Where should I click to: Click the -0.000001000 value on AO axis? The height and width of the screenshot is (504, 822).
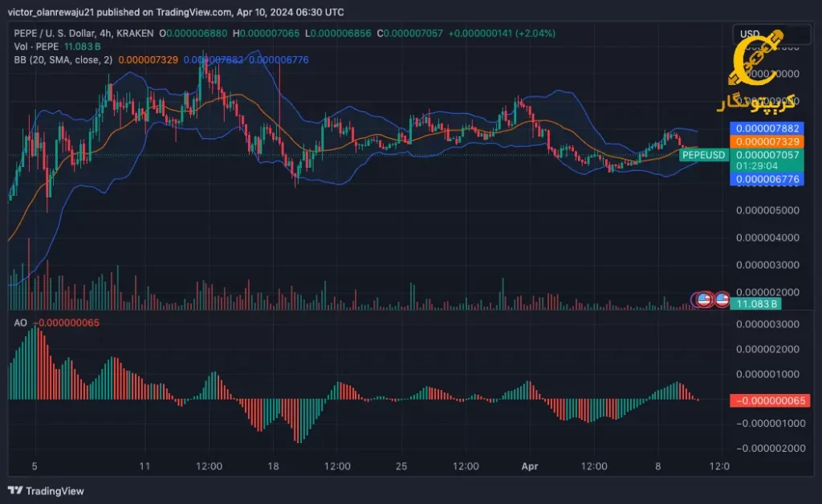point(771,423)
